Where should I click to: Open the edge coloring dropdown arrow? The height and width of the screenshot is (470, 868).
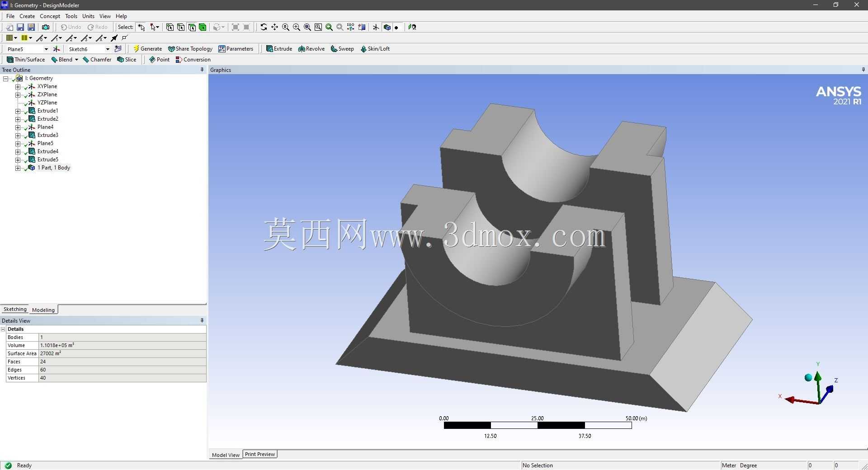pos(31,38)
